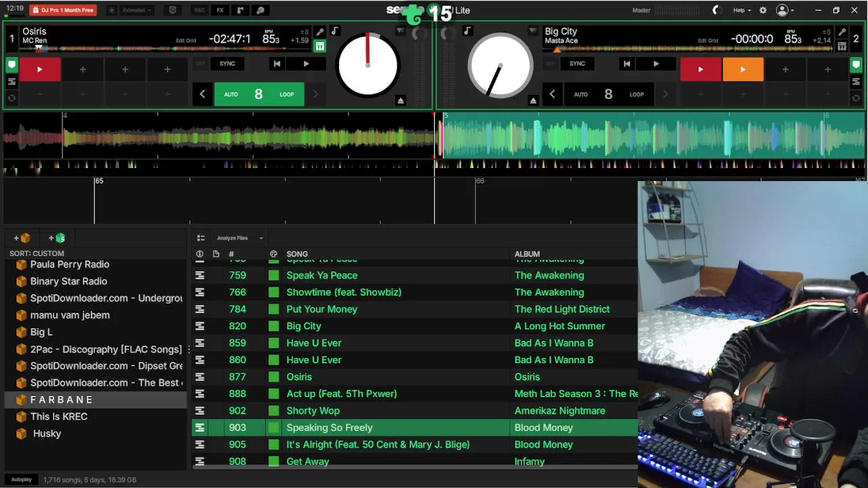Select deck 1 loop roll tab icon
The width and height of the screenshot is (868, 488).
[12, 98]
